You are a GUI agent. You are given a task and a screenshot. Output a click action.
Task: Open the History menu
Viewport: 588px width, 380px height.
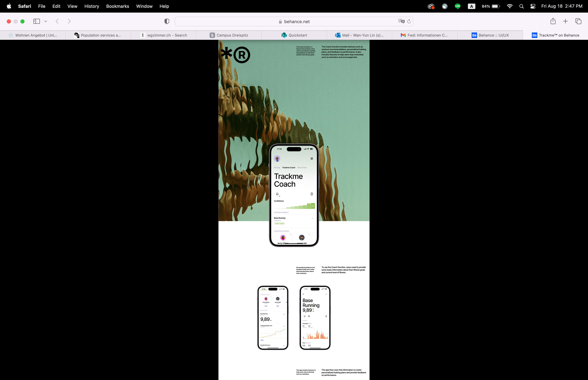[x=92, y=6]
